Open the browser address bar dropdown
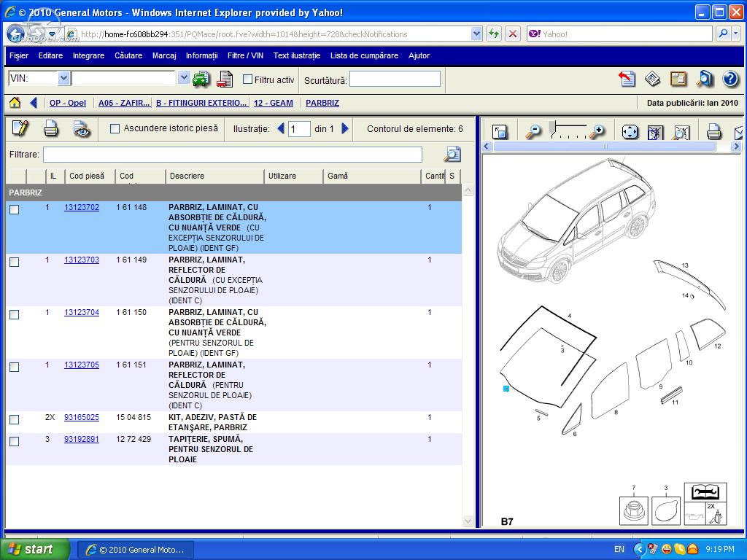Image resolution: width=747 pixels, height=560 pixels. click(x=476, y=34)
